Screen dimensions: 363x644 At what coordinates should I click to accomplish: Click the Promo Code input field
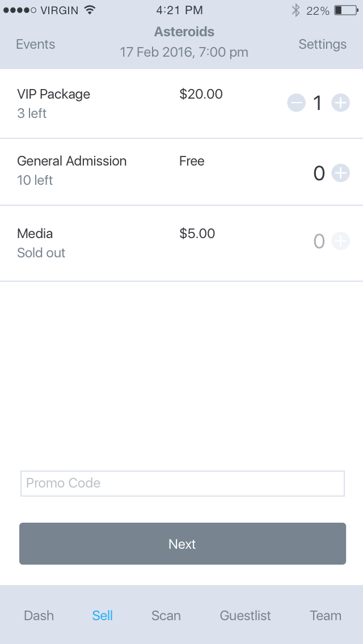[182, 484]
